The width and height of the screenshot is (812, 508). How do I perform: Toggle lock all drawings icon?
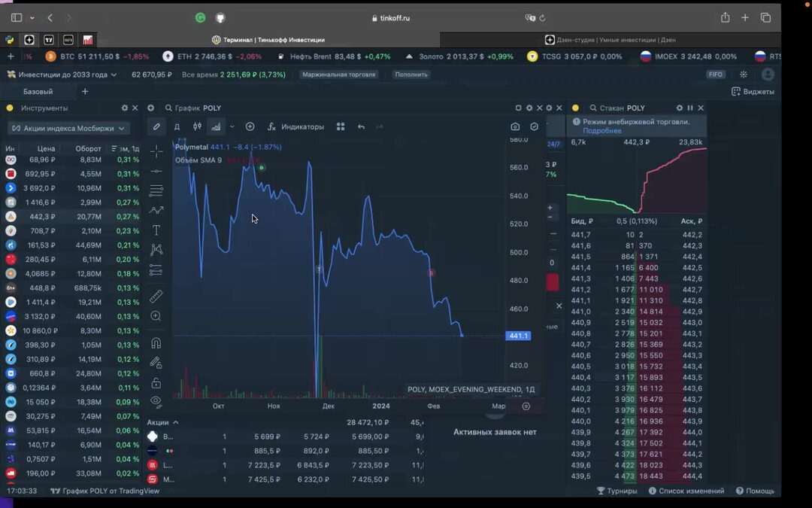(x=156, y=383)
